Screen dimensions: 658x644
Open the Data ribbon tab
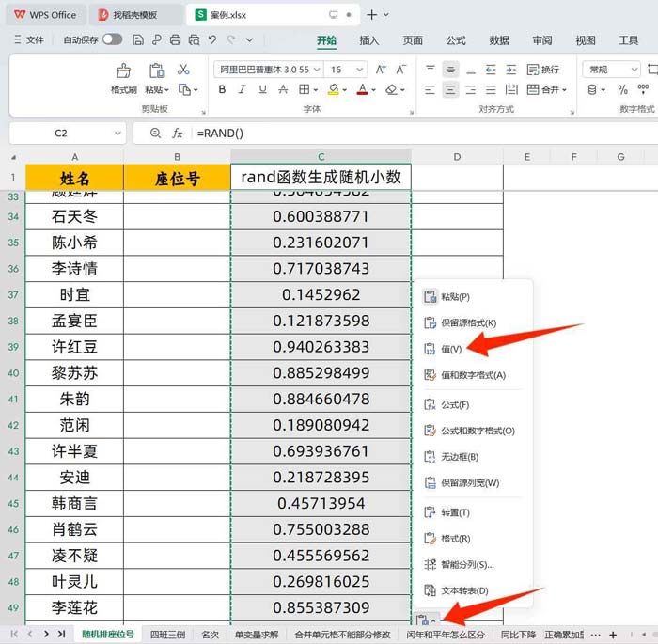click(x=499, y=40)
